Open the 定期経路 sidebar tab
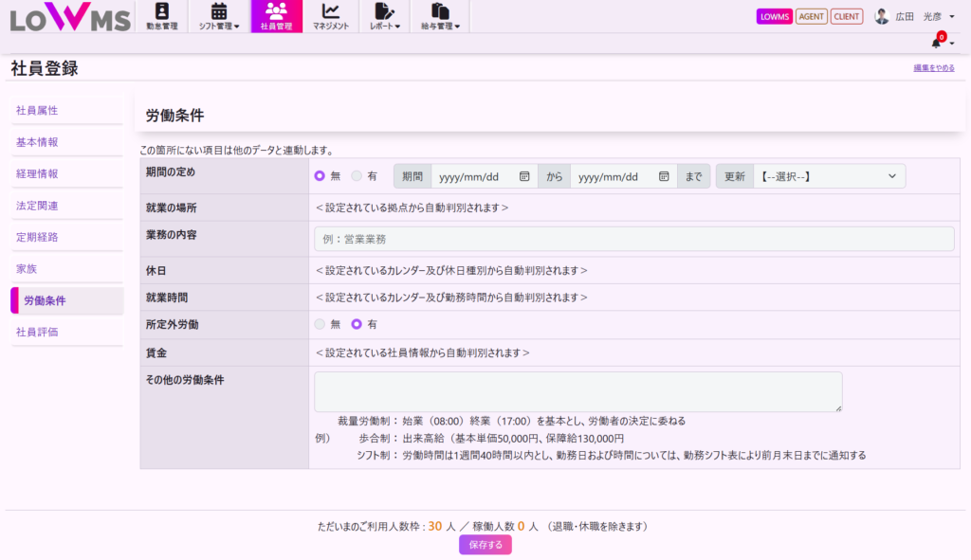The image size is (971, 560). pos(67,237)
